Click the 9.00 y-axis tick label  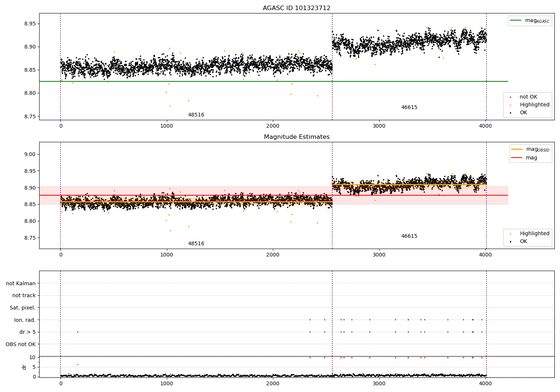29,155
